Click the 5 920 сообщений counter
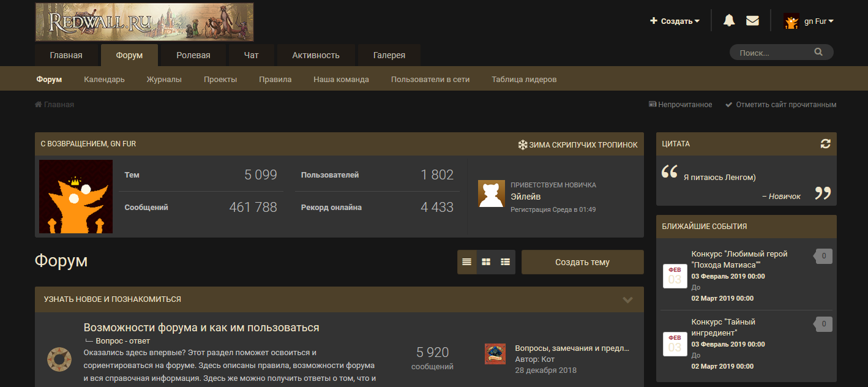 tap(433, 358)
